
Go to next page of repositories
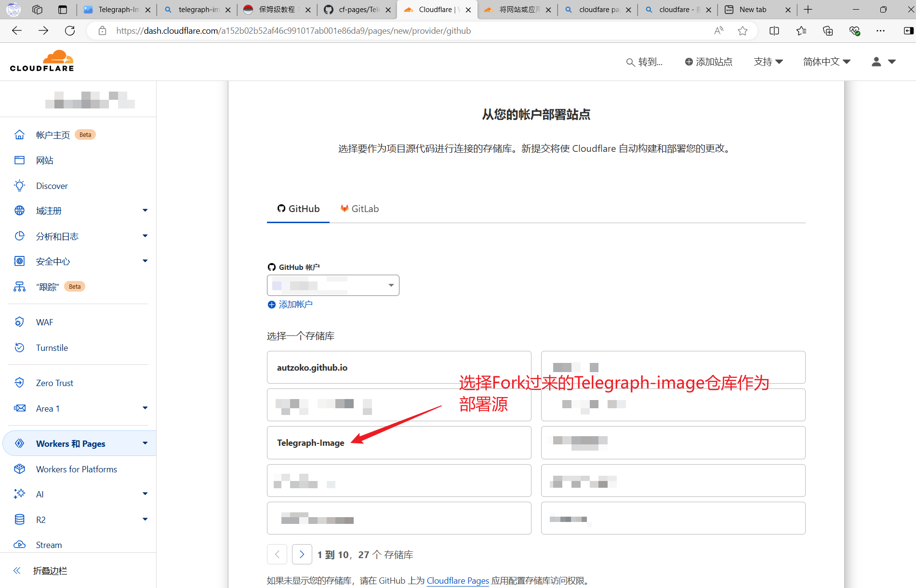click(302, 554)
